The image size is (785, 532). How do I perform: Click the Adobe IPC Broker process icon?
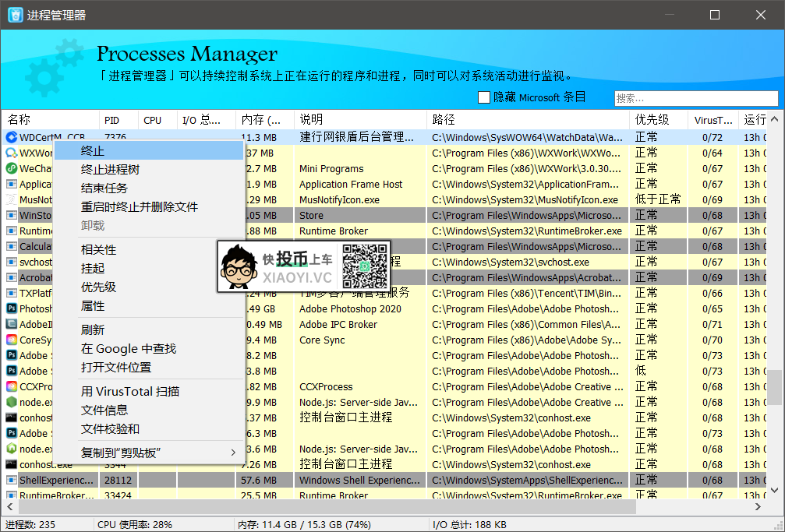point(11,324)
